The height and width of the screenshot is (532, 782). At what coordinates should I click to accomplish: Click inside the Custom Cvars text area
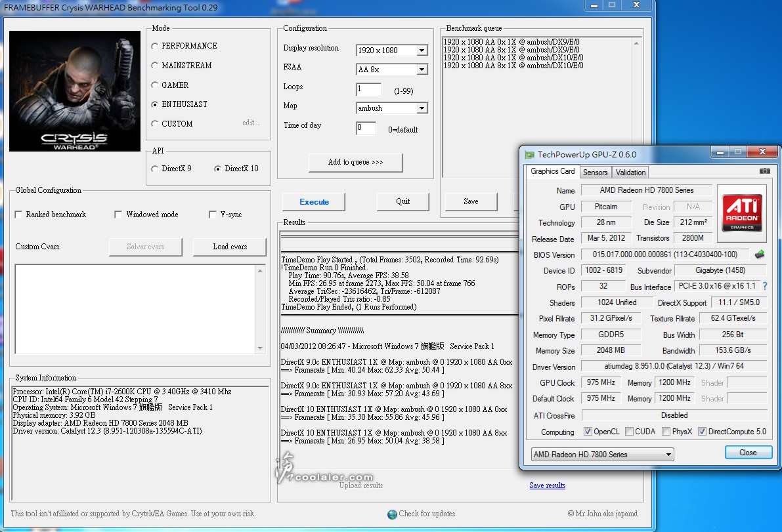click(135, 310)
